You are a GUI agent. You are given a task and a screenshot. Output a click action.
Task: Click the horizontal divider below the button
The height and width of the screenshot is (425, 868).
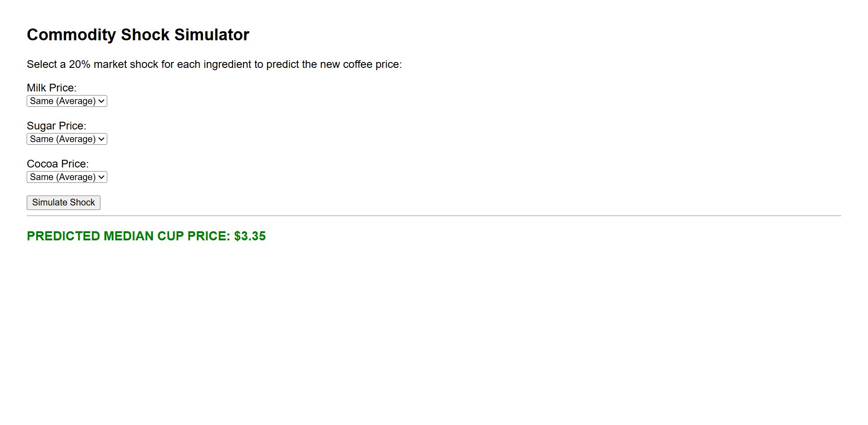coord(434,216)
